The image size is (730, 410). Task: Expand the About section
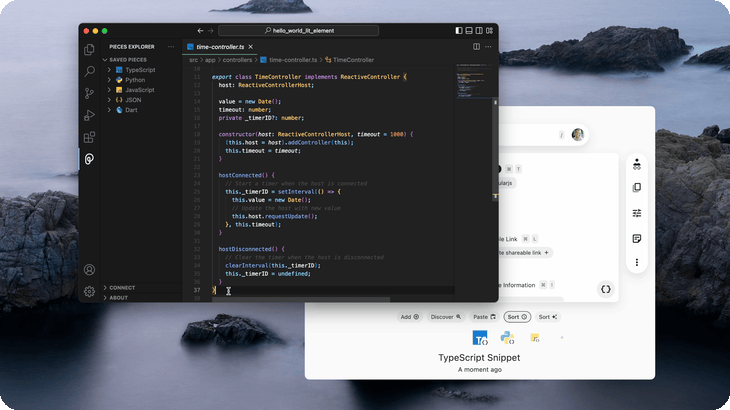point(118,298)
